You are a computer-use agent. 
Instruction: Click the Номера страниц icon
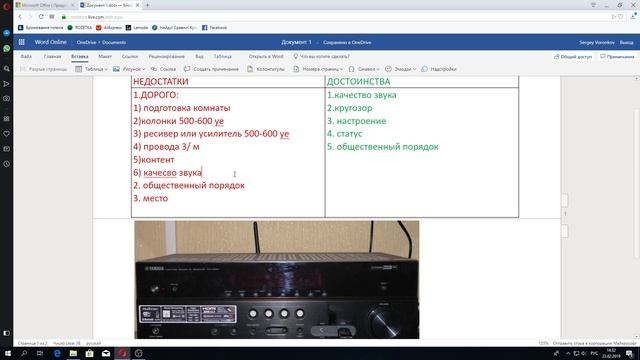(x=296, y=69)
